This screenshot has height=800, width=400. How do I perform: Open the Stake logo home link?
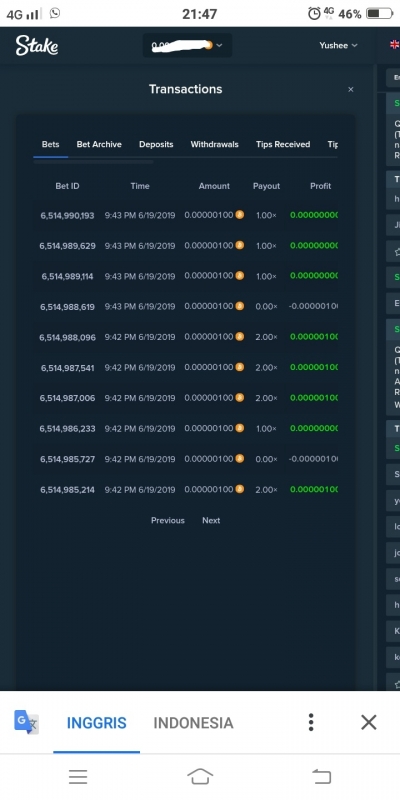coord(37,45)
